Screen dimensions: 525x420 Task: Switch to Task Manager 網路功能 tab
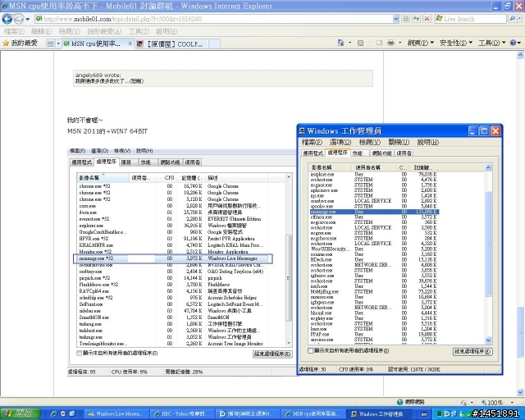click(381, 153)
